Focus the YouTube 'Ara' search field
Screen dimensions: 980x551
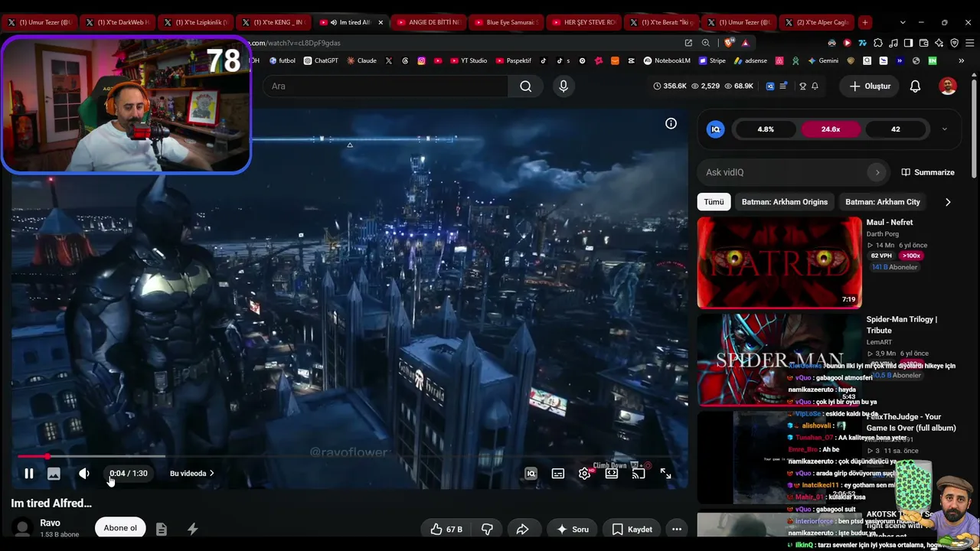tap(385, 86)
